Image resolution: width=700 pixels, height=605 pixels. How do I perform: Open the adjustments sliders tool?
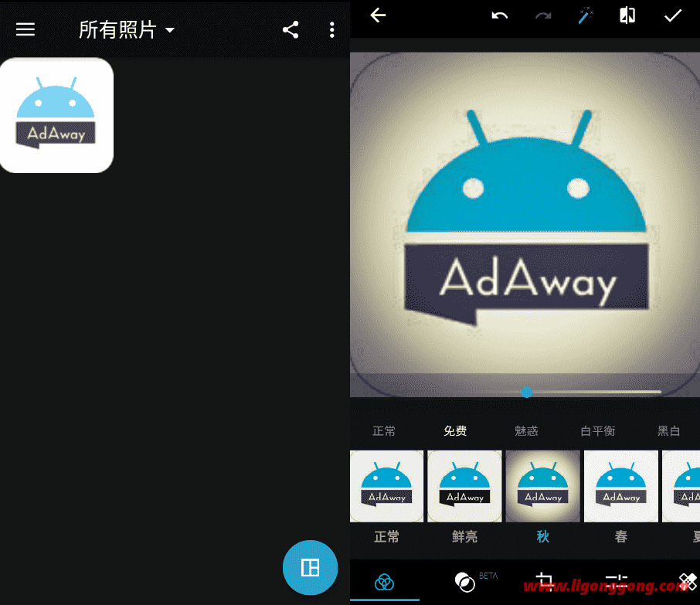[x=617, y=580]
